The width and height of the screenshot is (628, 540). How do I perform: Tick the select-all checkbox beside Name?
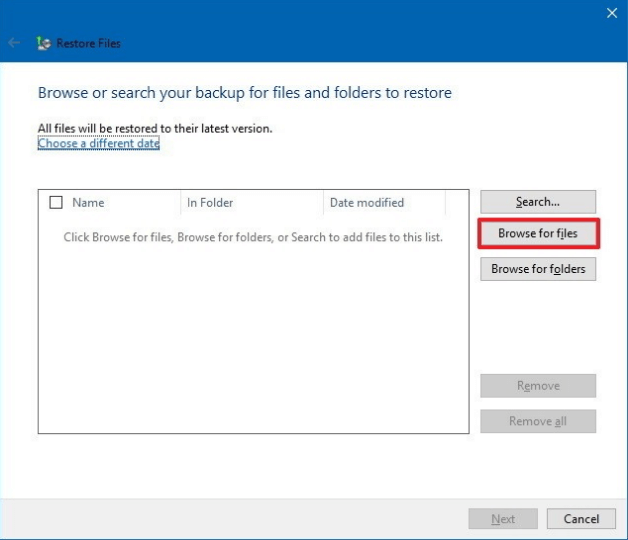coord(56,202)
